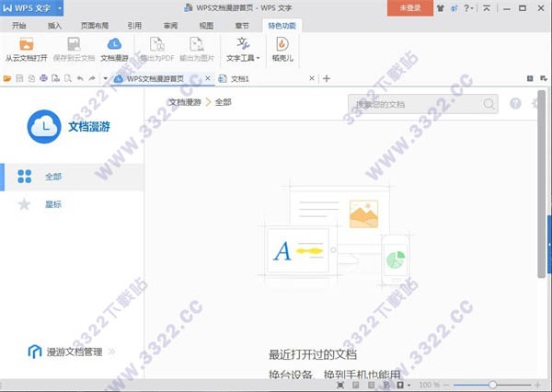Open the 页面布局 ribbon tab
552x392 pixels.
95,26
